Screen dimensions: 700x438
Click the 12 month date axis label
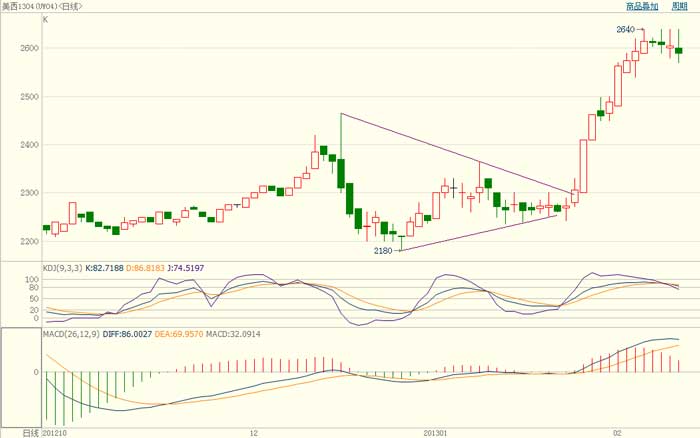254,434
